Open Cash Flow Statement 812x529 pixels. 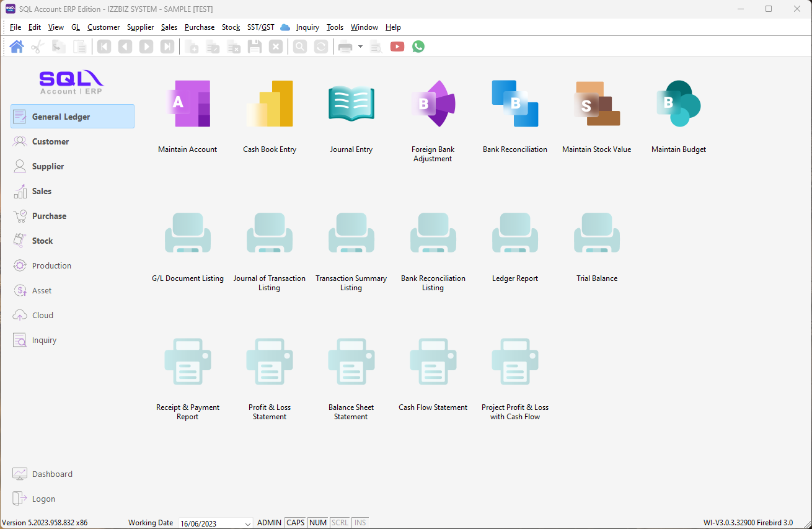click(x=433, y=375)
